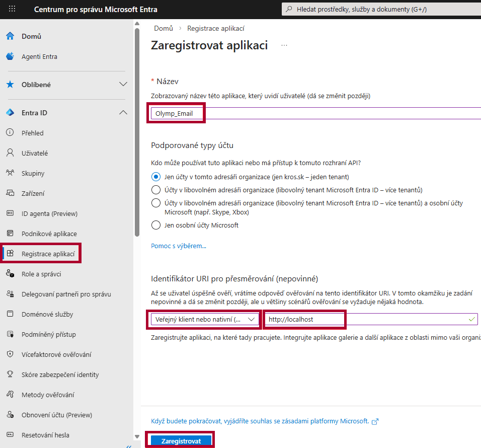481x448 pixels.
Task: Select multi-tenant accounts only radio option
Action: [156, 190]
